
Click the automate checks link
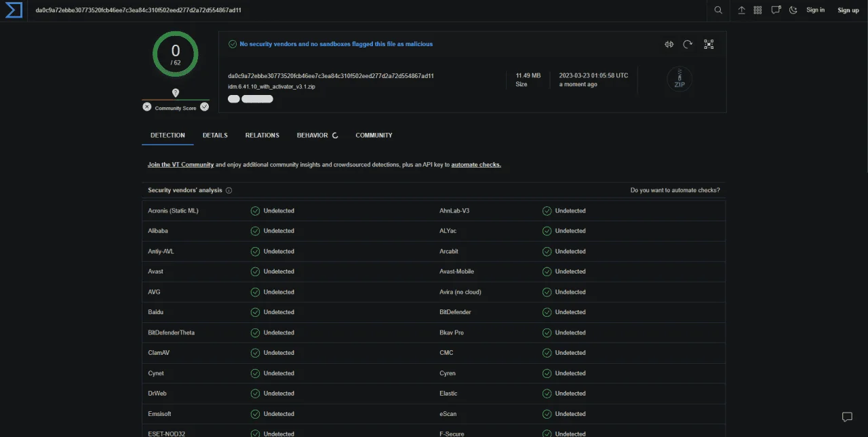(x=476, y=165)
